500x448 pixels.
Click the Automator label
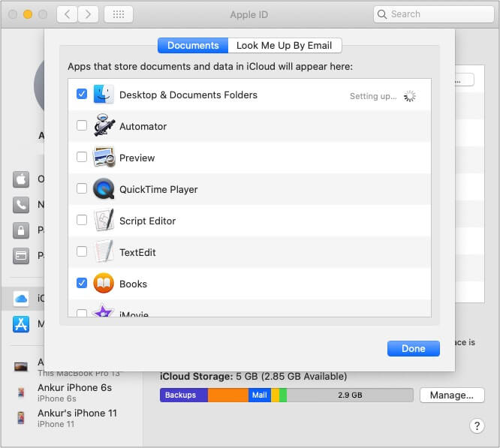(143, 126)
